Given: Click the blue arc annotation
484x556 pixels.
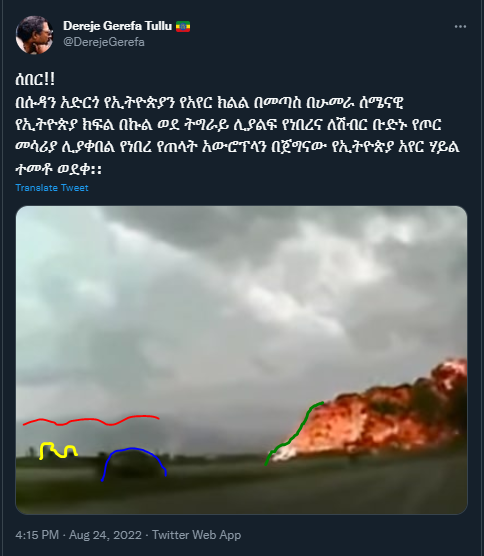Looking at the screenshot, I should [x=134, y=464].
